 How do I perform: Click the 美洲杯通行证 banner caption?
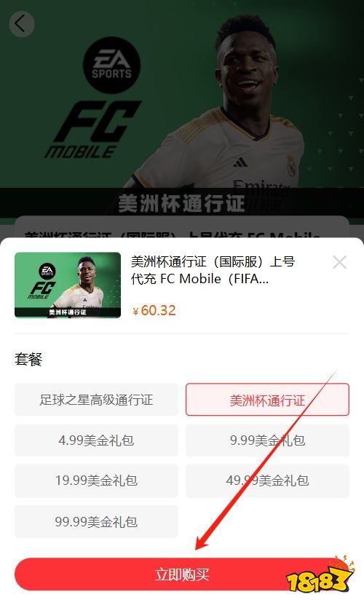(181, 203)
